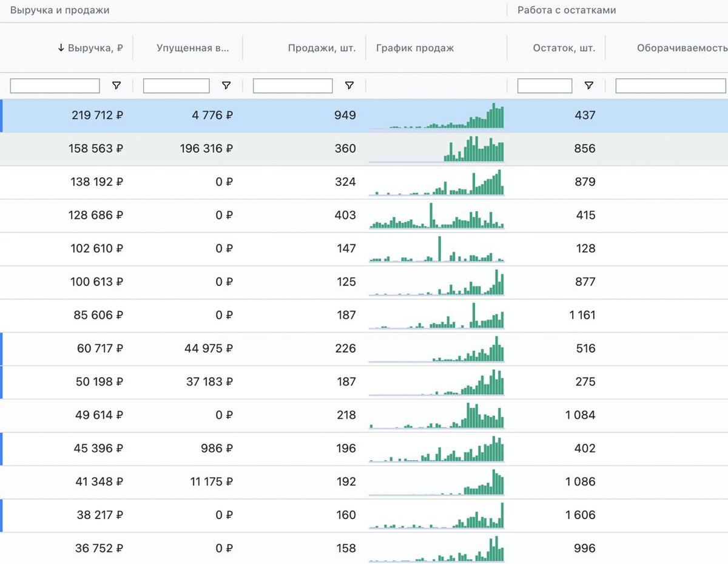The height and width of the screenshot is (564, 728).
Task: Sort by the Продажи, шт. column header
Action: pos(322,48)
